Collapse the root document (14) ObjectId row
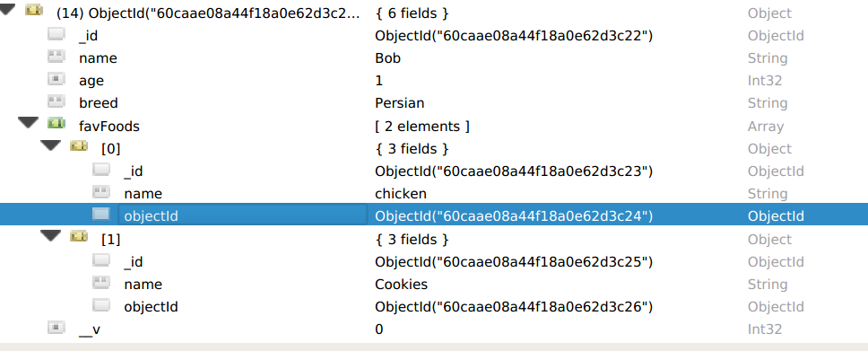The width and height of the screenshot is (868, 351). click(8, 10)
